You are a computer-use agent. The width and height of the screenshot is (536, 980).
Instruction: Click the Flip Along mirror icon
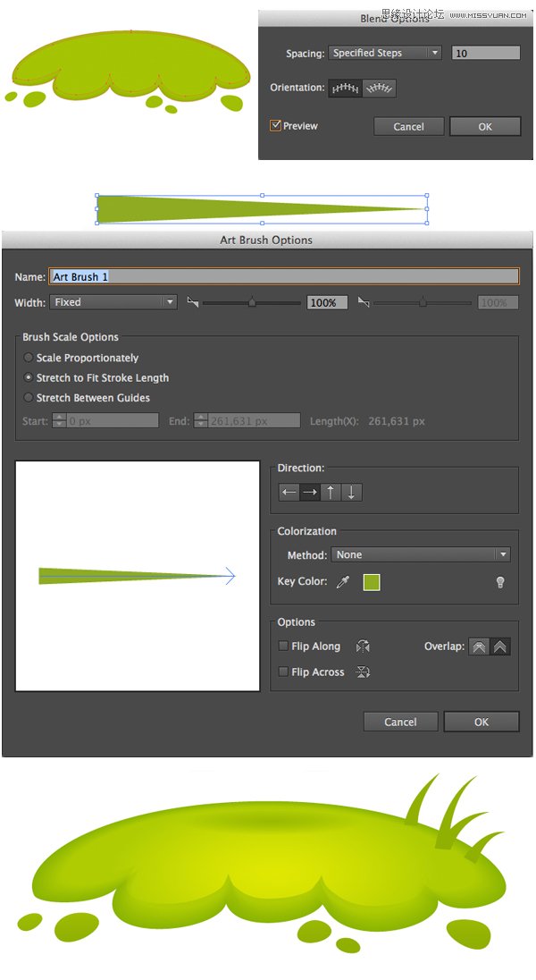[363, 646]
